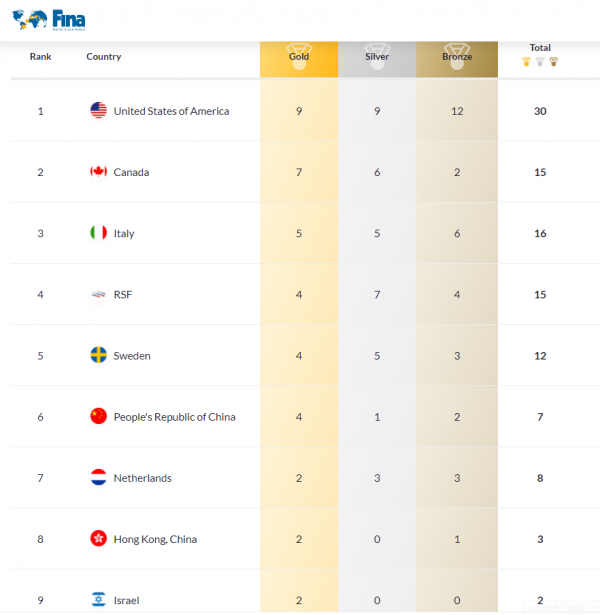Screen dimensions: 600x615
Task: Sort by the Silver medal column header
Action: tap(377, 57)
